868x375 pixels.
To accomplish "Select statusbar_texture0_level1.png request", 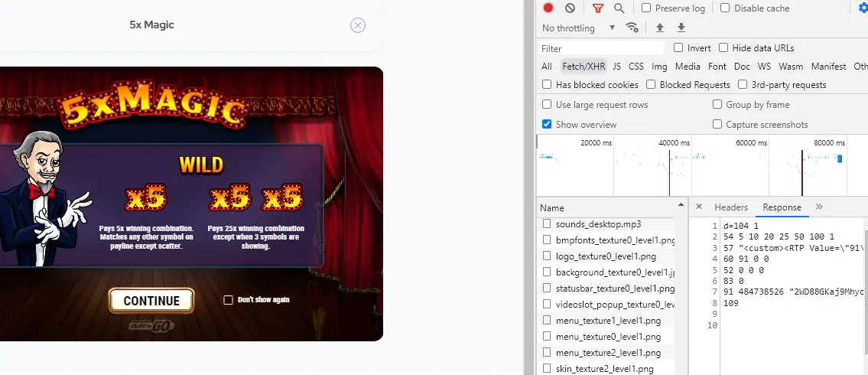I will (x=606, y=289).
